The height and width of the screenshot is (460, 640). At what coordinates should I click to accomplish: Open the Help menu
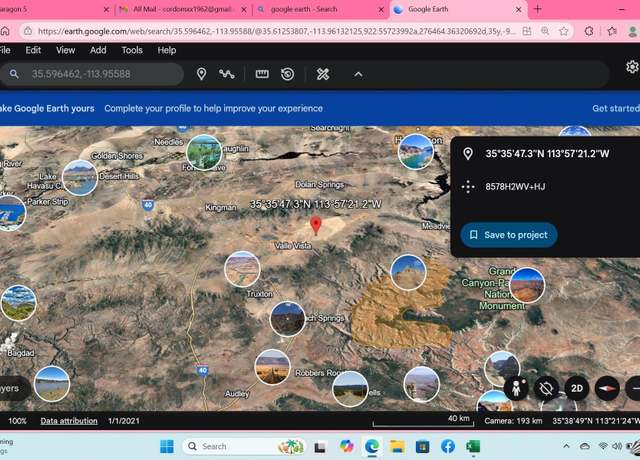167,50
